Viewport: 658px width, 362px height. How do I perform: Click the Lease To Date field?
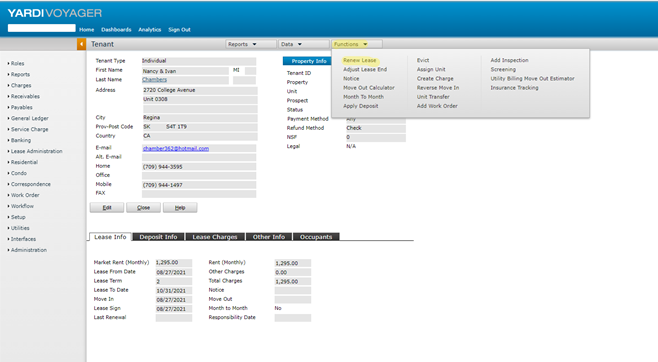[174, 291]
